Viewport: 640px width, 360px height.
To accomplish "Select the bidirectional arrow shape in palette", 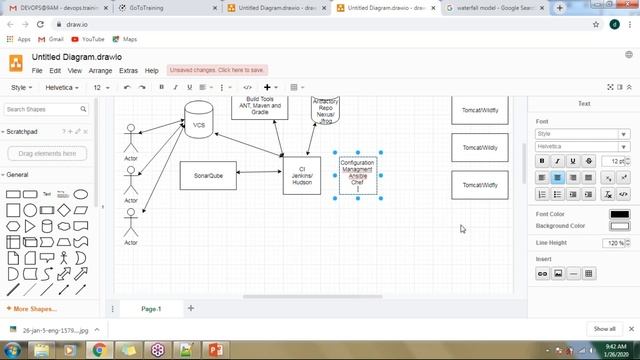I will pyautogui.click(x=64, y=274).
